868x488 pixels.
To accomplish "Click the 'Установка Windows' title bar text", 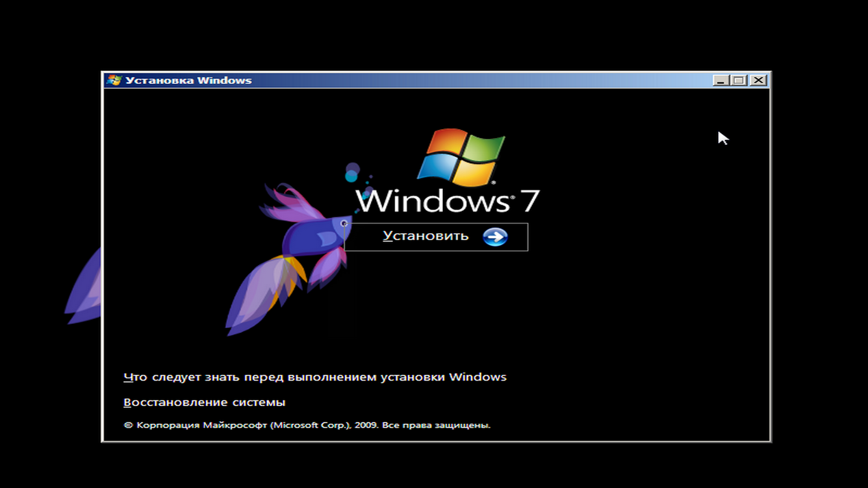I will 189,81.
